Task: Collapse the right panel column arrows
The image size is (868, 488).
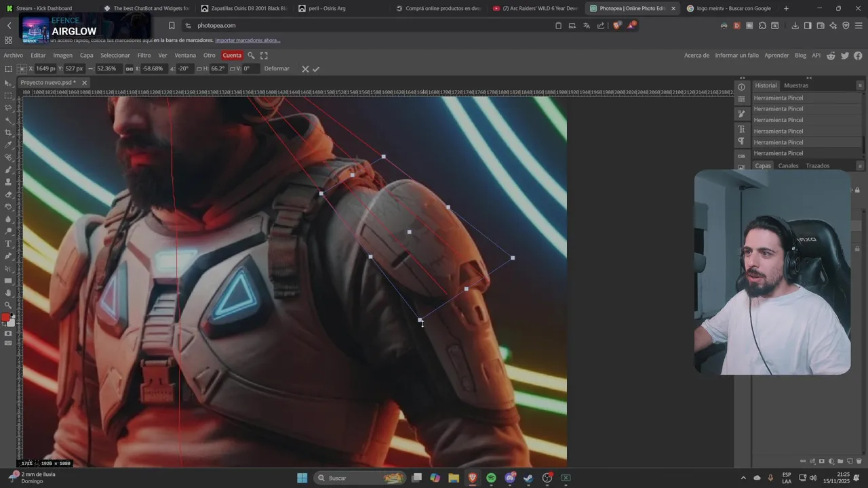Action: [x=808, y=78]
